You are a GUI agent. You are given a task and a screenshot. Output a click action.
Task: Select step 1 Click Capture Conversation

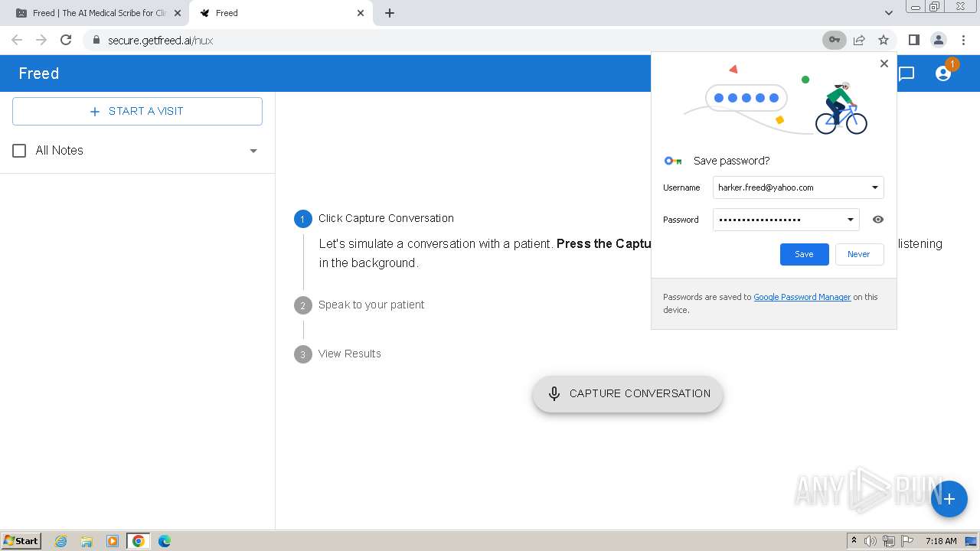tap(374, 218)
